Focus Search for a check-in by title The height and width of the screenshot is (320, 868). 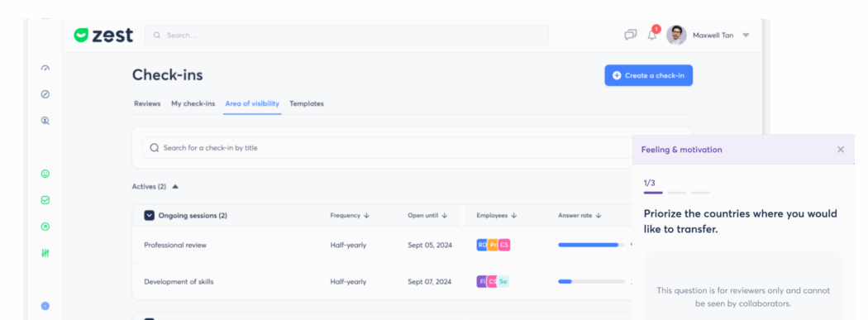click(388, 148)
